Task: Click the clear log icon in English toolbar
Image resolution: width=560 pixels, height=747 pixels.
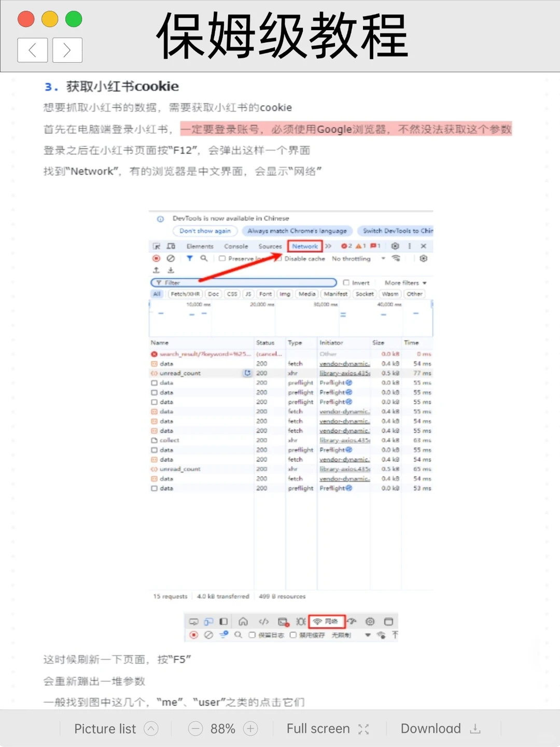Action: (171, 258)
